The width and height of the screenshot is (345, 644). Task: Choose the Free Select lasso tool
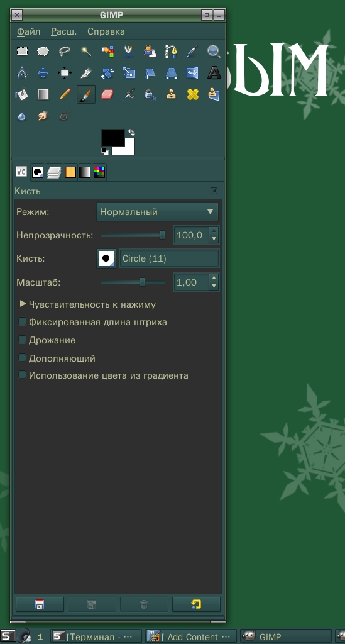pos(64,52)
